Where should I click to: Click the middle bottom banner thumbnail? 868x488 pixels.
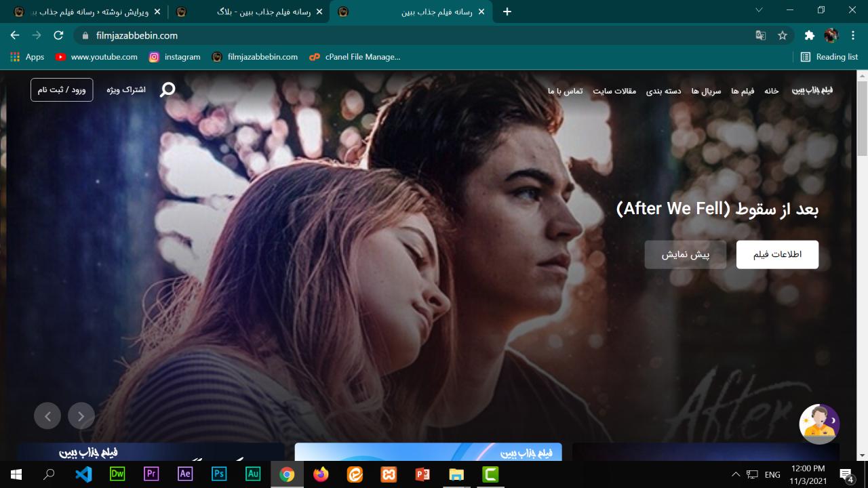tap(428, 452)
